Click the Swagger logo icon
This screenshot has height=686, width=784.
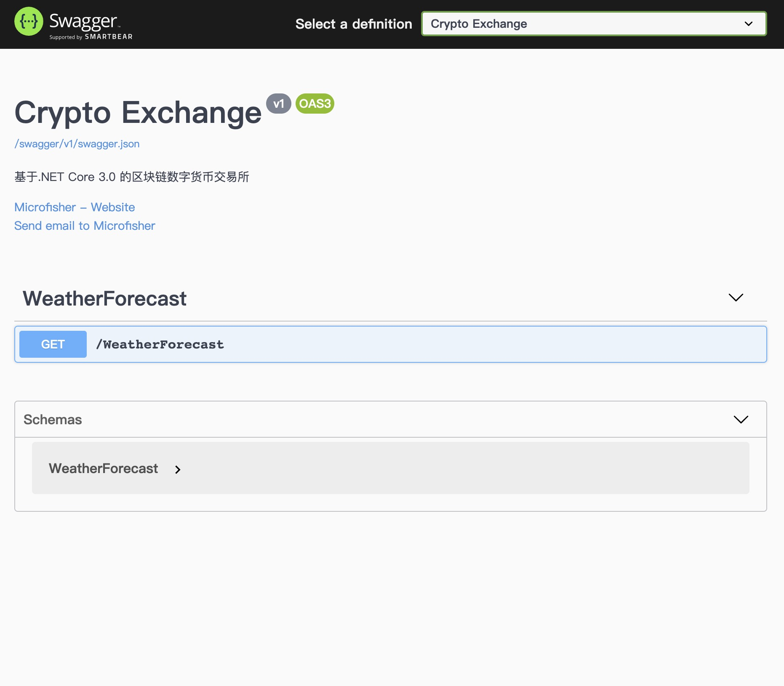coord(29,21)
